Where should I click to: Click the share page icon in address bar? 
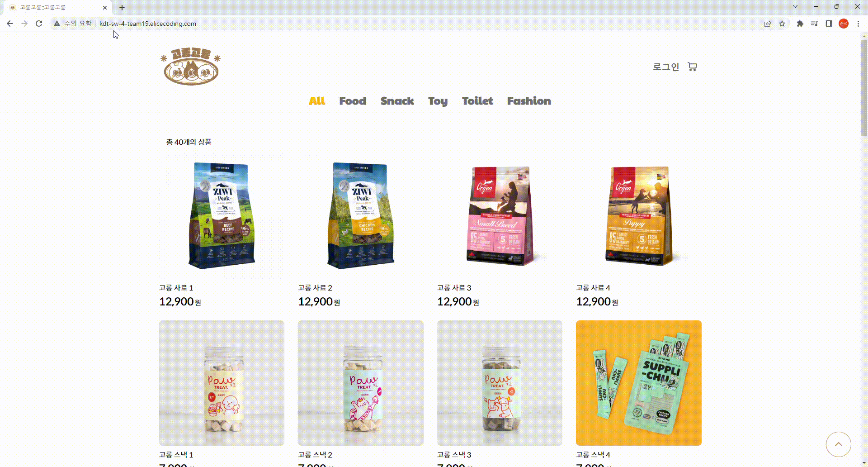(x=768, y=24)
